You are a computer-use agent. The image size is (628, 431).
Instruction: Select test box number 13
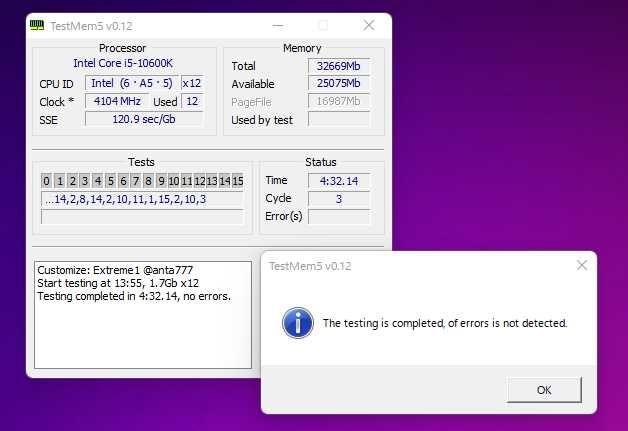click(x=212, y=181)
